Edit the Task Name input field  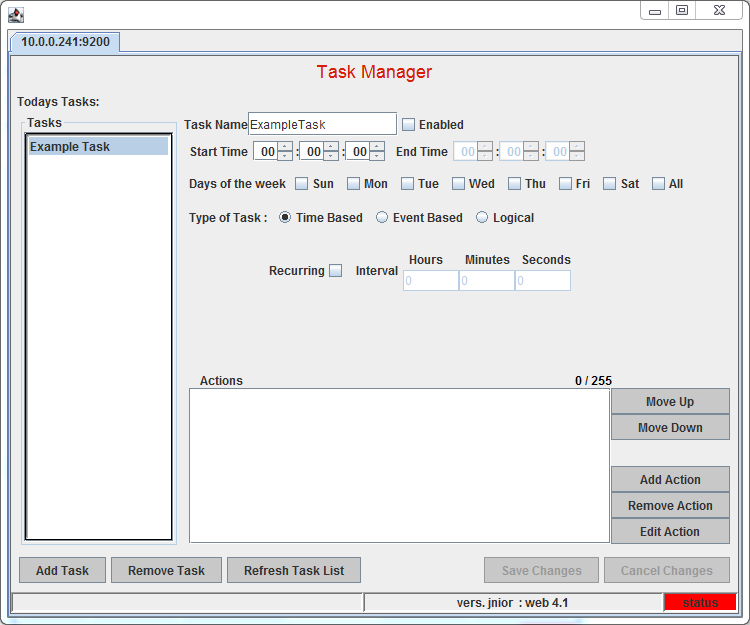pos(322,124)
